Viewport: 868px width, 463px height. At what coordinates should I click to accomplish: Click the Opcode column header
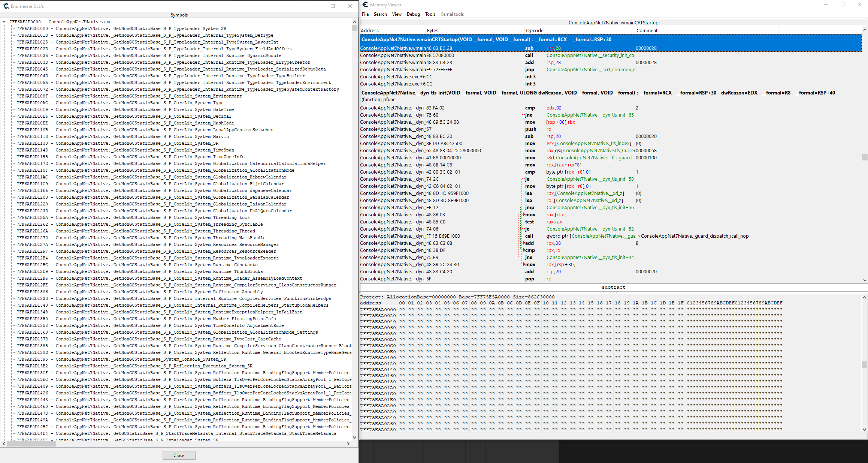(x=535, y=30)
